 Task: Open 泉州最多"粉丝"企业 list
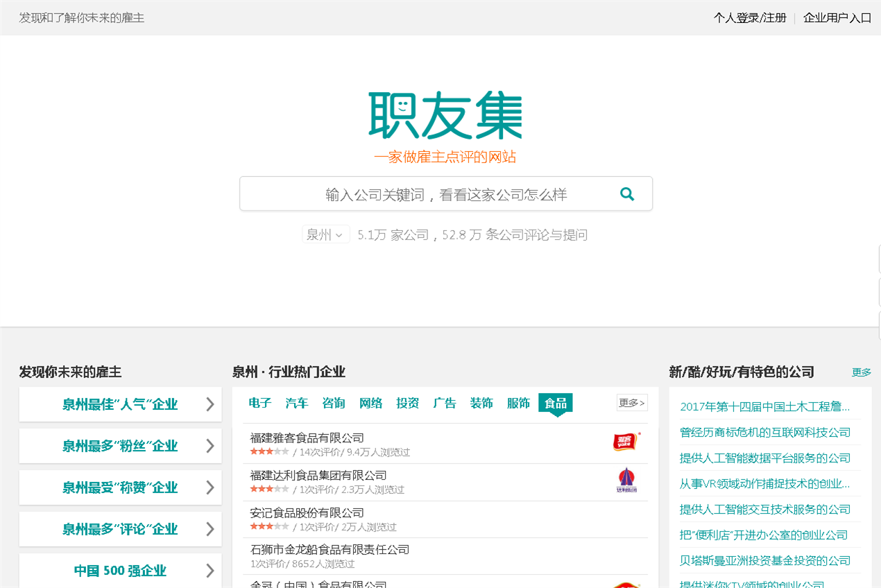point(120,446)
